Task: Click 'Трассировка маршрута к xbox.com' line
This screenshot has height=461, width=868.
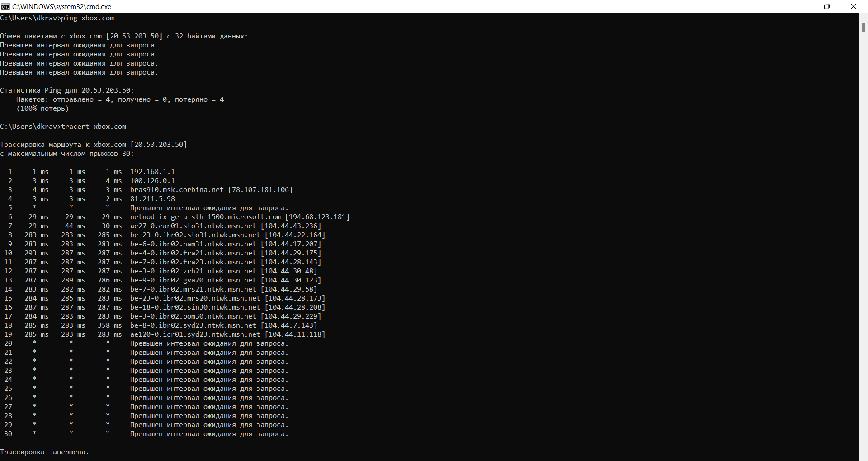Action: 94,145
